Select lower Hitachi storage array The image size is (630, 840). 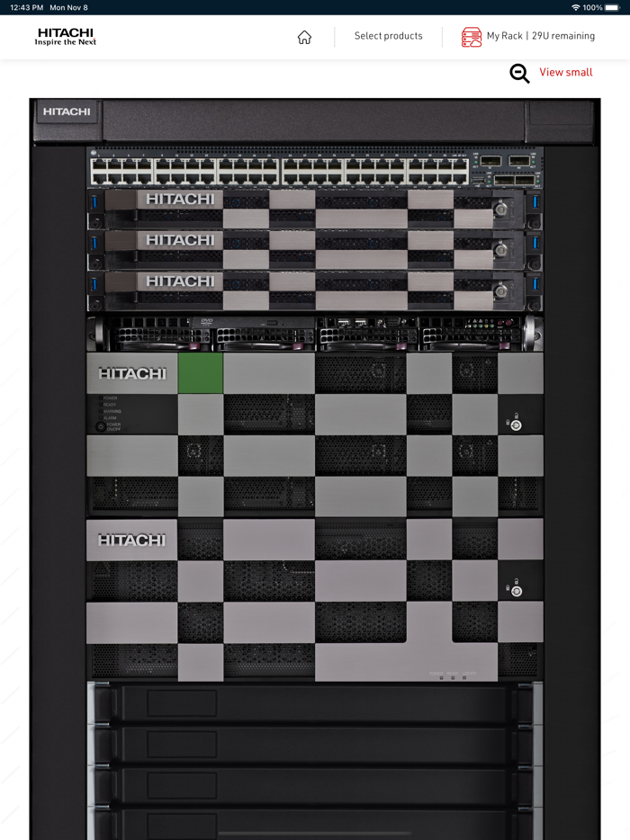point(315,600)
